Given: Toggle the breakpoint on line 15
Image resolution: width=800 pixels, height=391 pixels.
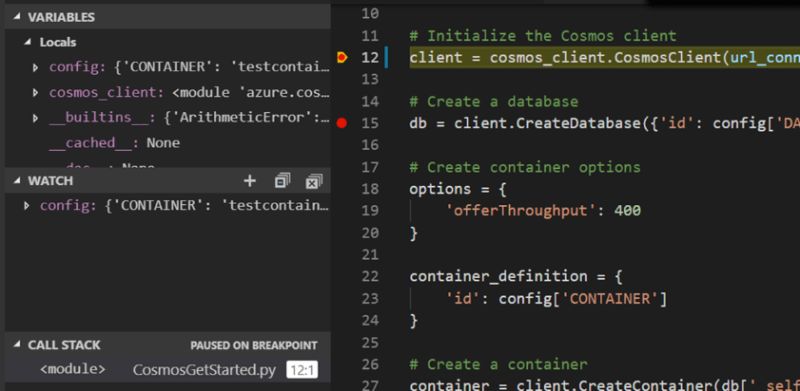Looking at the screenshot, I should 342,123.
